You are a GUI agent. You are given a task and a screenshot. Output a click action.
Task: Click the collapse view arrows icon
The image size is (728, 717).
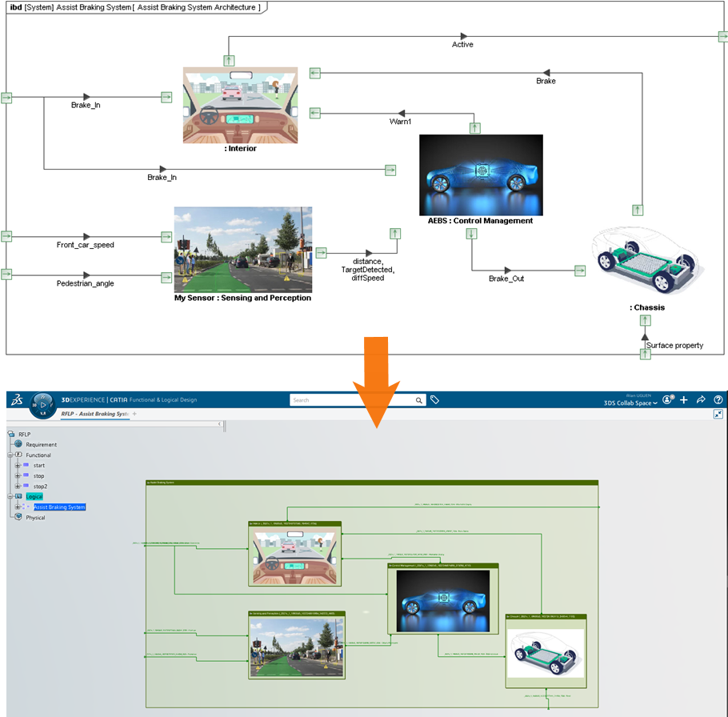pos(718,414)
